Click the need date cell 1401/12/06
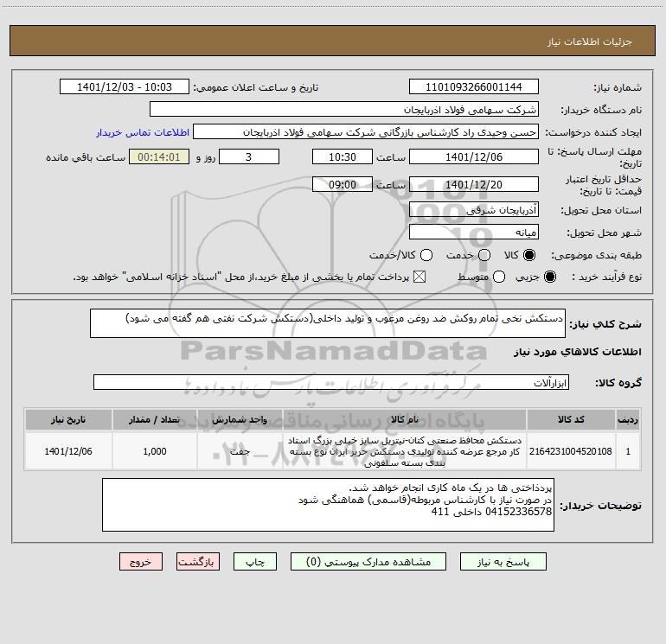 pyautogui.click(x=68, y=451)
